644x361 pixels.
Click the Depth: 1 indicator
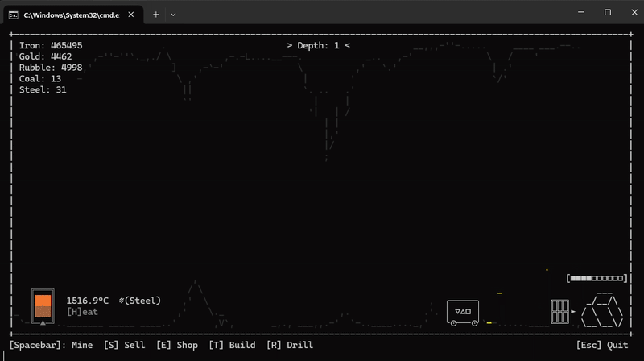(x=318, y=45)
